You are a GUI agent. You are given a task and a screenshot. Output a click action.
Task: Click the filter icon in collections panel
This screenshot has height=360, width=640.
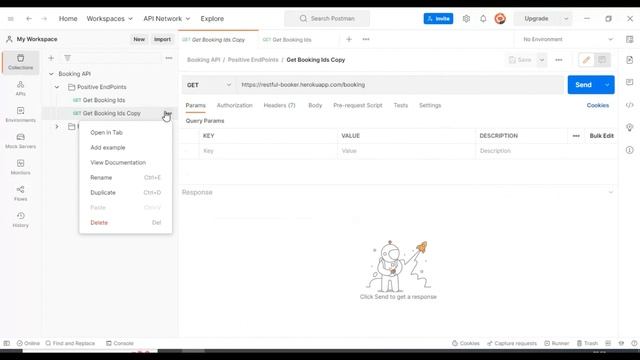point(67,58)
